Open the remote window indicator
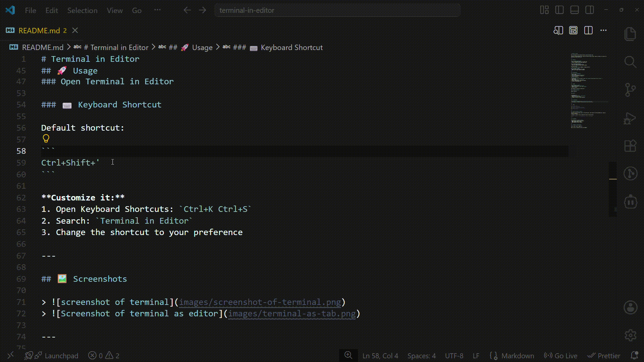 tap(10, 355)
